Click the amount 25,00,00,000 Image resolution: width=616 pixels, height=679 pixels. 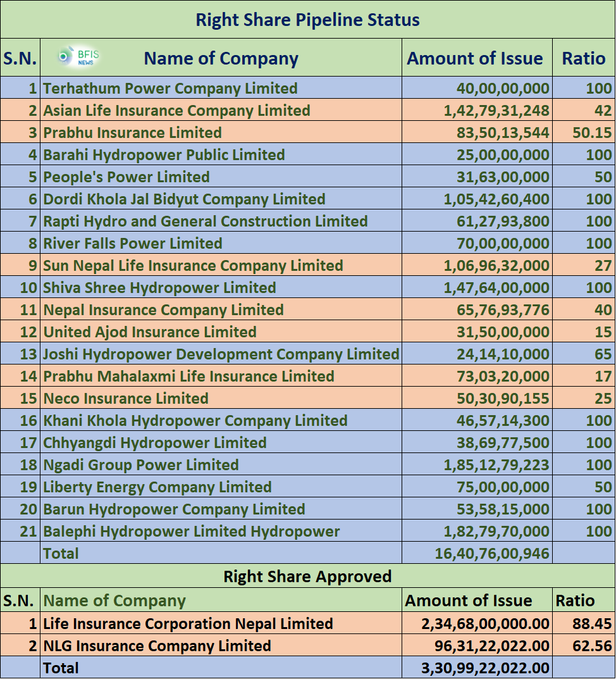(503, 154)
